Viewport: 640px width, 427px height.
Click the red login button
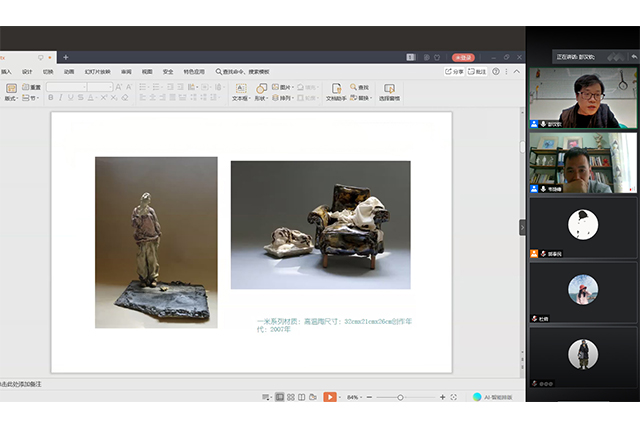pos(463,58)
